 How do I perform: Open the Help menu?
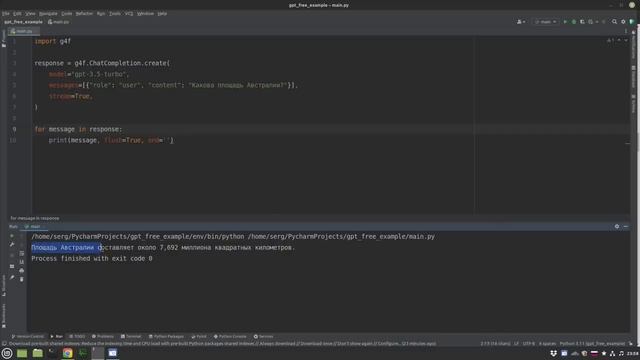click(162, 13)
